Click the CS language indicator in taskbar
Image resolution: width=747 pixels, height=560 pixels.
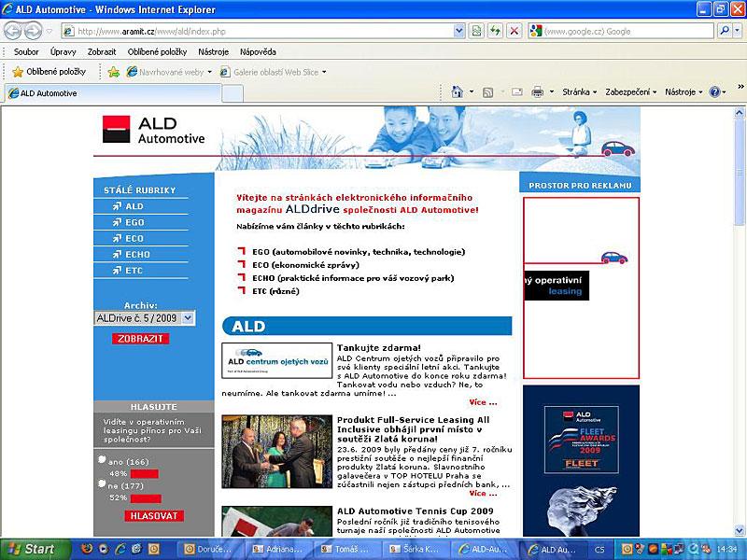point(599,550)
